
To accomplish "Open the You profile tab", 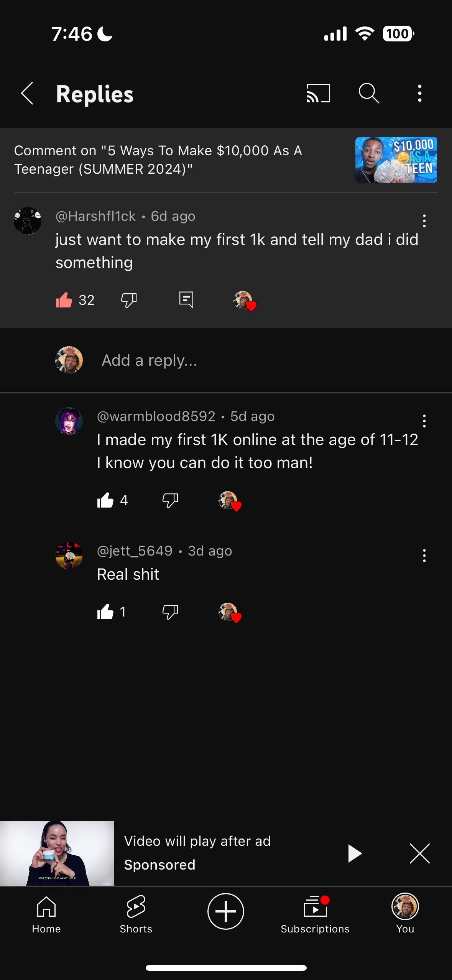I will pyautogui.click(x=405, y=913).
